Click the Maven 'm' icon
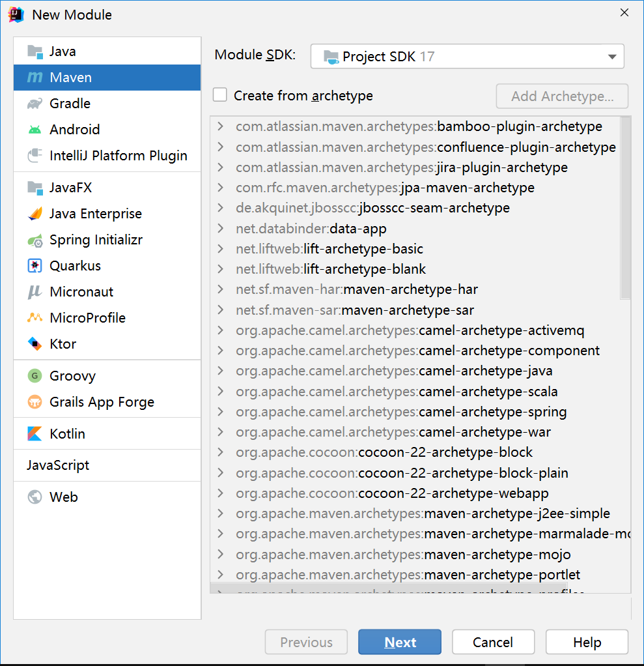The height and width of the screenshot is (666, 644). click(x=35, y=78)
